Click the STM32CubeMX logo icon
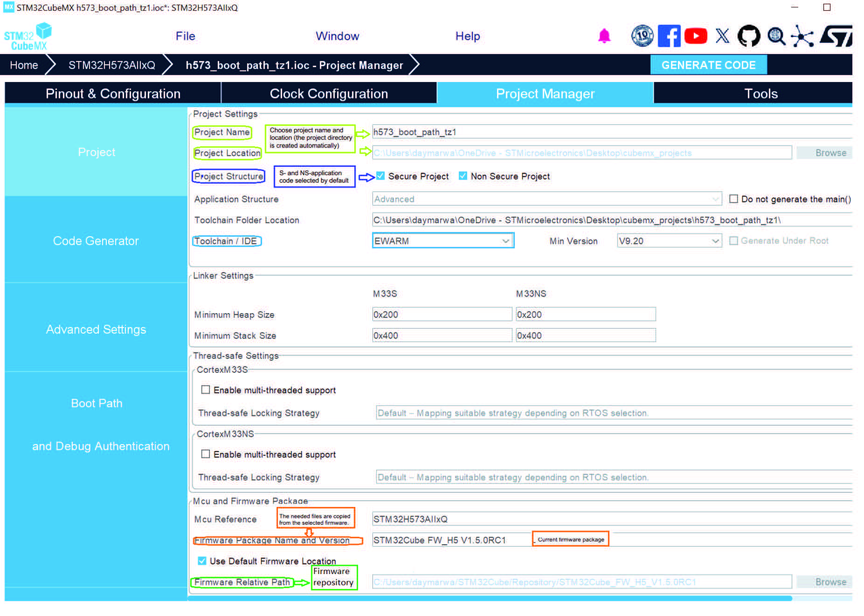The image size is (864, 616). (28, 36)
